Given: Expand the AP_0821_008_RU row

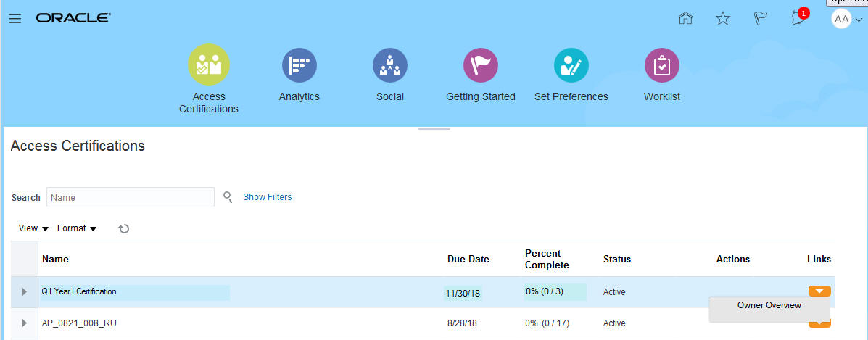Looking at the screenshot, I should 25,323.
